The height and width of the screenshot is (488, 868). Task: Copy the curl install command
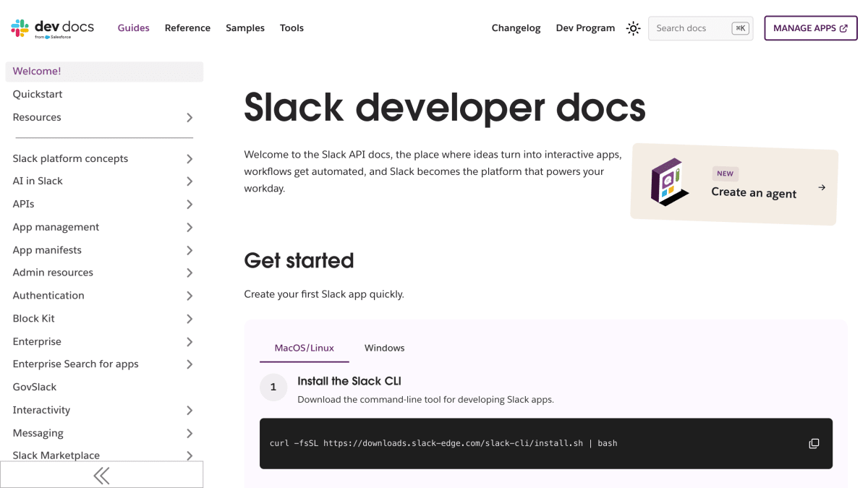(x=814, y=443)
